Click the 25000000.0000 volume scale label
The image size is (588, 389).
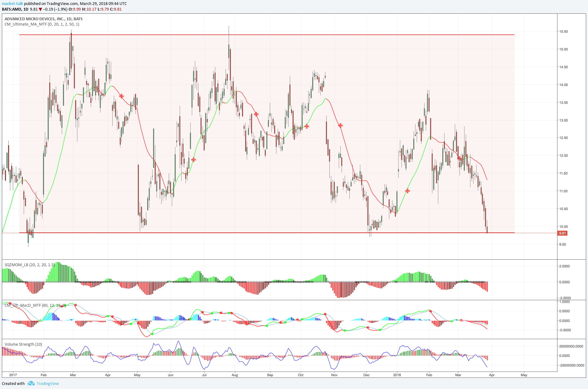pos(571,346)
